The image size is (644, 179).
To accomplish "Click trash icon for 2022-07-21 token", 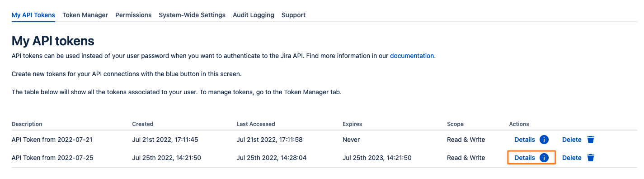I will (591, 140).
